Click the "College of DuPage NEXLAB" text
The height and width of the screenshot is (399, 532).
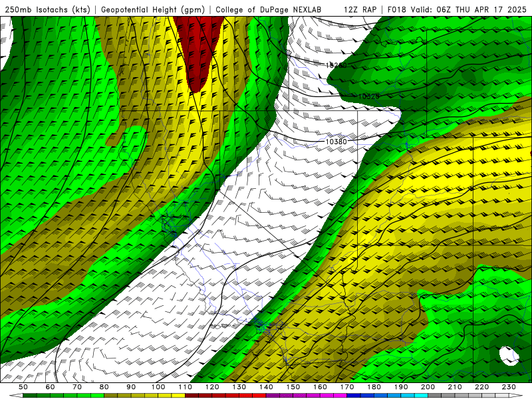269,9
